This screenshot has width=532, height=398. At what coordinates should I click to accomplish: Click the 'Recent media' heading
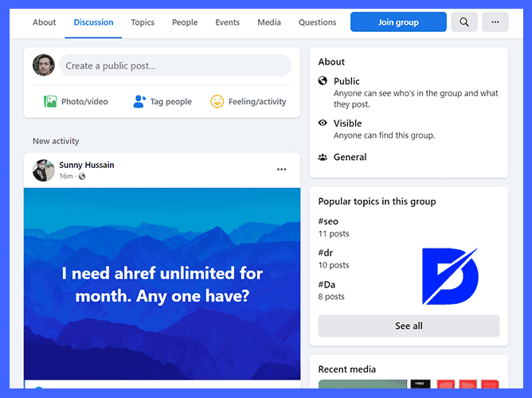[x=346, y=369]
